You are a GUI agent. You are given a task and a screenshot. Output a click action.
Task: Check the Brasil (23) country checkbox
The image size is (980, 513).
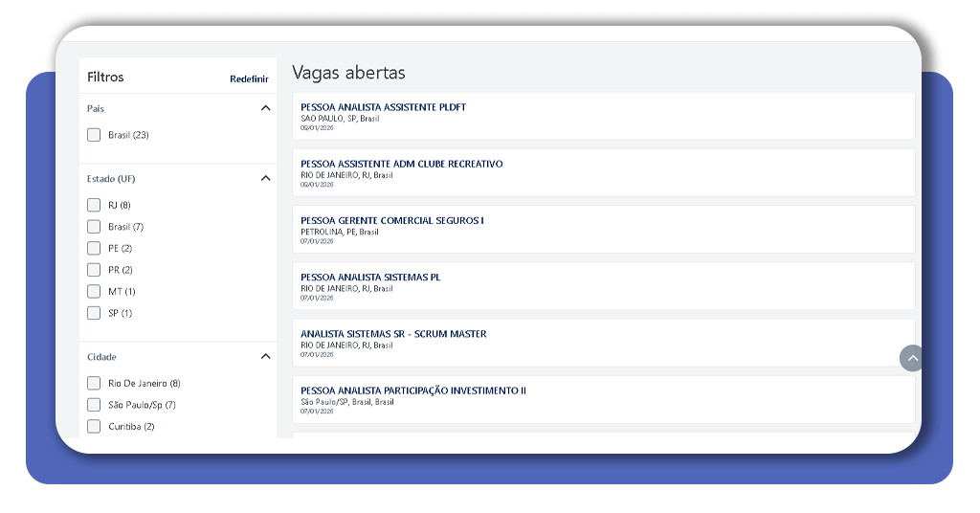[x=94, y=135]
